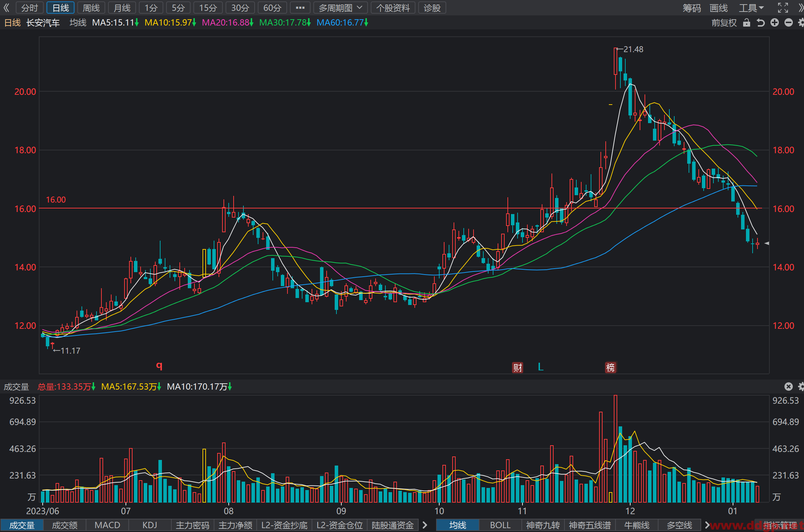This screenshot has width=804, height=532.
Task: Select the 60分 period
Action: tap(272, 8)
